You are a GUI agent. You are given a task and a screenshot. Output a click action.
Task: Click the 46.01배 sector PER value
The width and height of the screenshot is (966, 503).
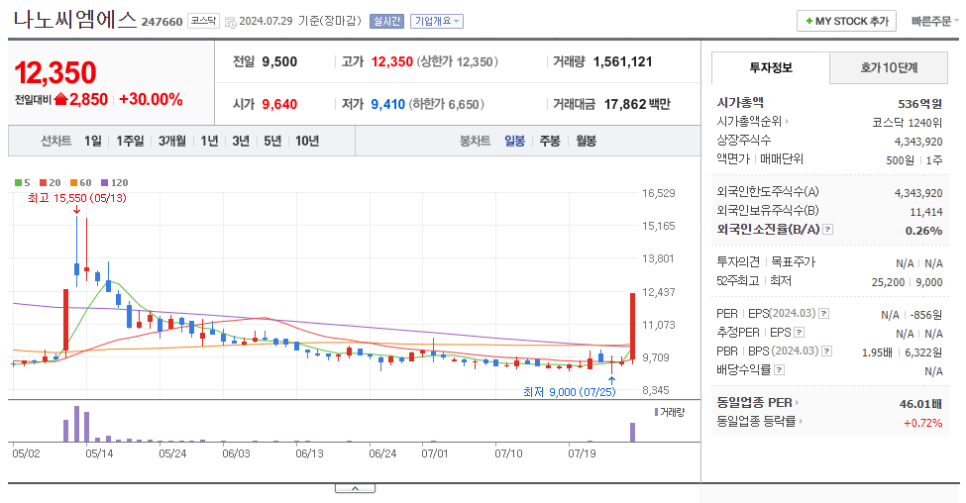(x=921, y=404)
